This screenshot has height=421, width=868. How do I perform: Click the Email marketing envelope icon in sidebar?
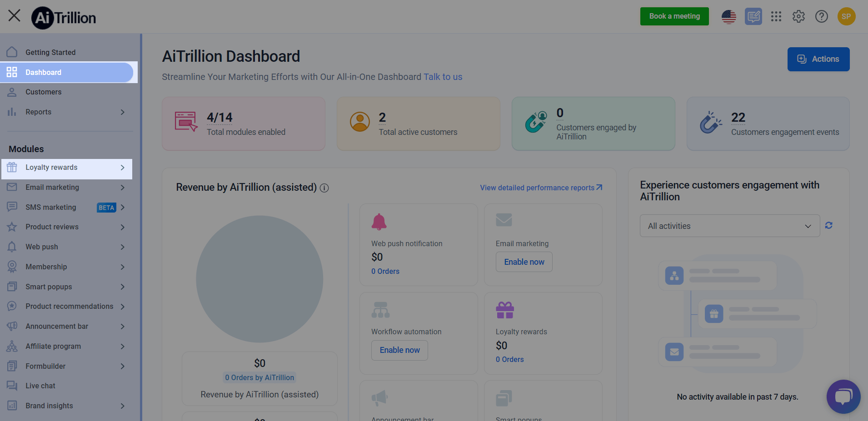12,187
